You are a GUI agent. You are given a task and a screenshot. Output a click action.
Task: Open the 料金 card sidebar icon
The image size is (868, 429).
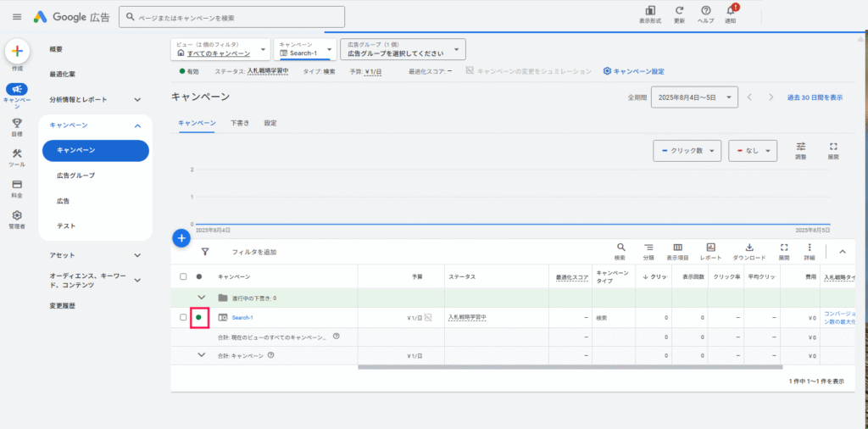point(17,184)
